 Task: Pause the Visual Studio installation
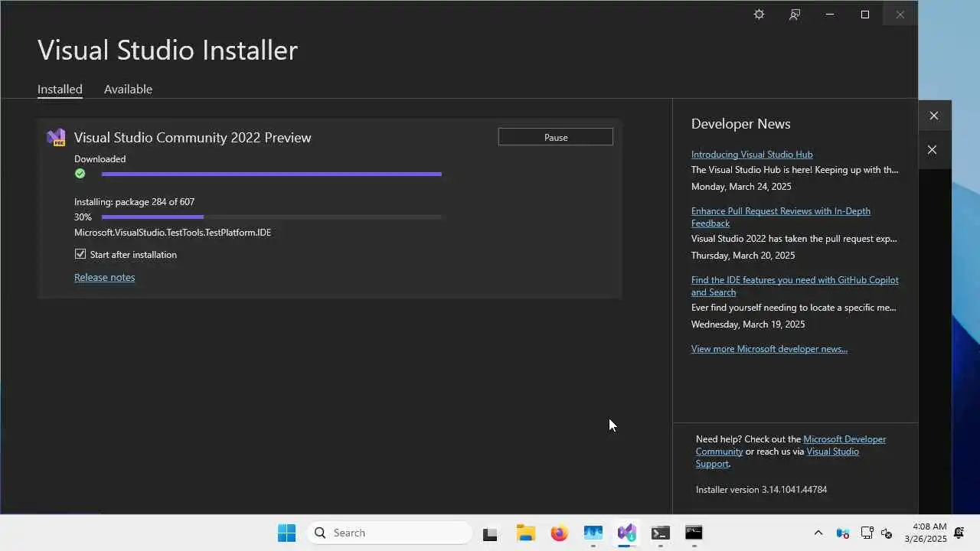click(556, 137)
